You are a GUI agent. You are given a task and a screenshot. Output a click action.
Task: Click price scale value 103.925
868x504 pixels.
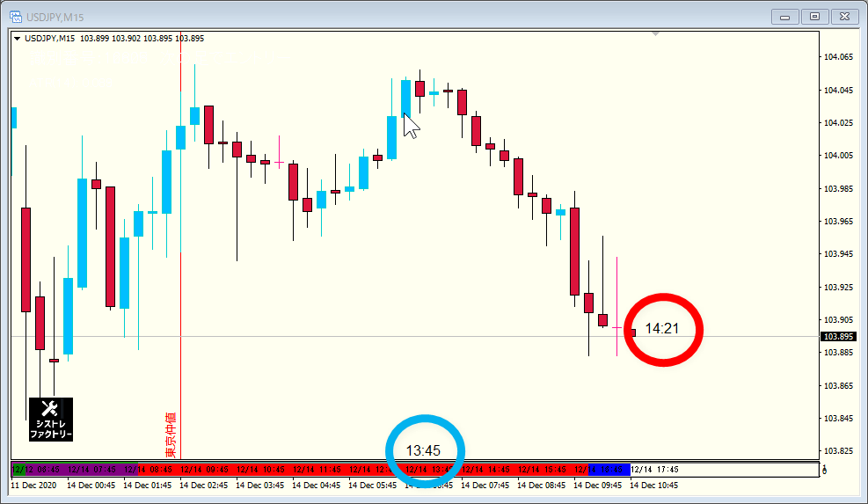coord(838,288)
